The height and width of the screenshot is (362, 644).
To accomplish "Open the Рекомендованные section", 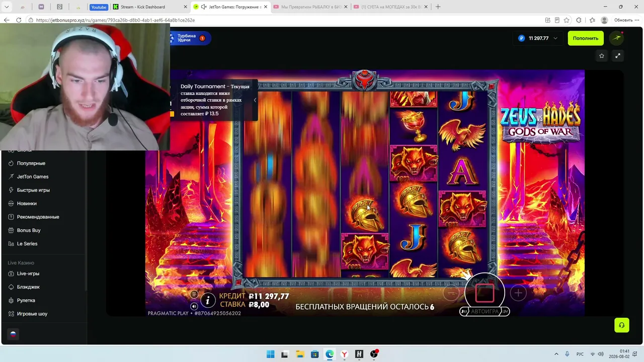I will pyautogui.click(x=38, y=217).
